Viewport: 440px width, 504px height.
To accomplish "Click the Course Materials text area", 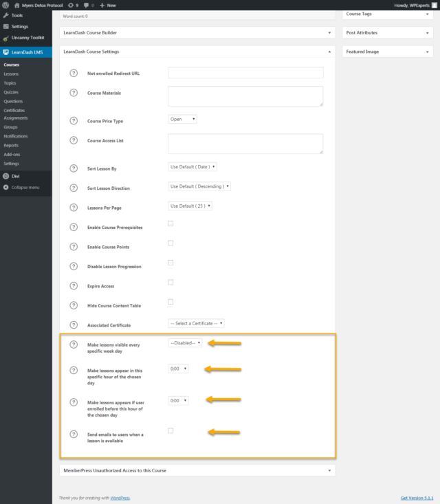I will pyautogui.click(x=245, y=96).
